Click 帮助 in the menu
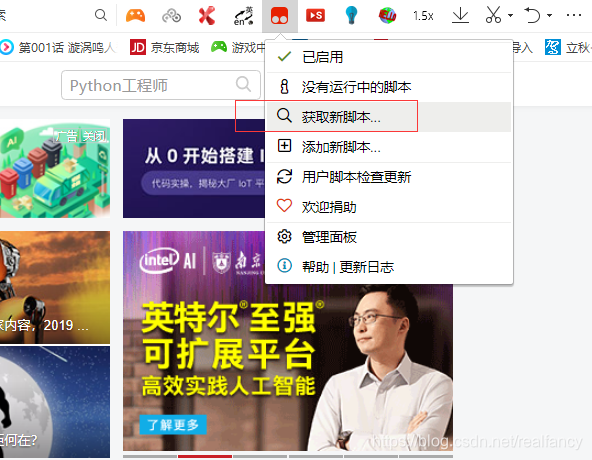Screen dimensions: 592x460 pos(315,267)
